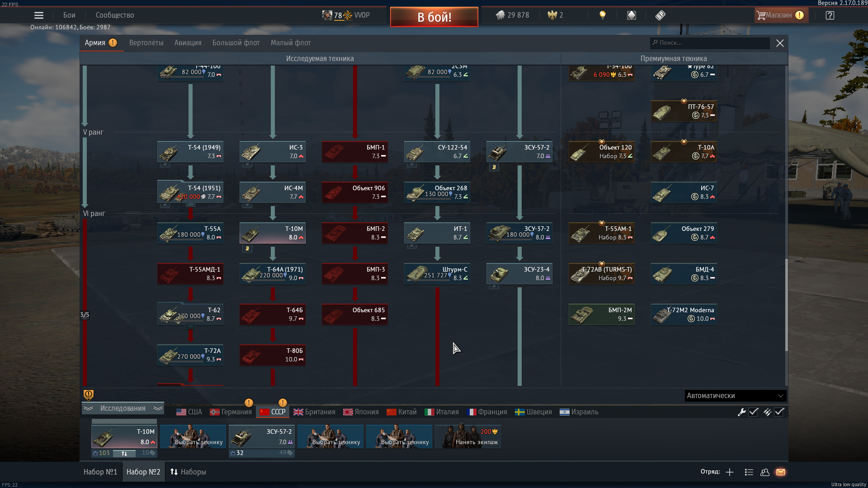Open the ticket items icon

(660, 15)
